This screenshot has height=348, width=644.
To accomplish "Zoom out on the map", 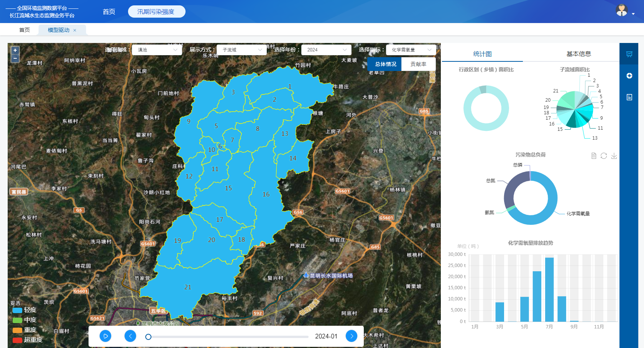I will click(15, 59).
